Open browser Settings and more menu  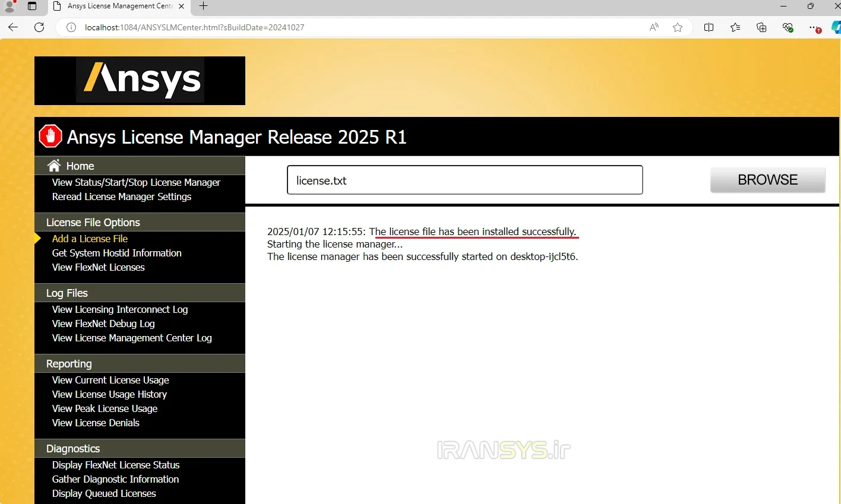814,27
